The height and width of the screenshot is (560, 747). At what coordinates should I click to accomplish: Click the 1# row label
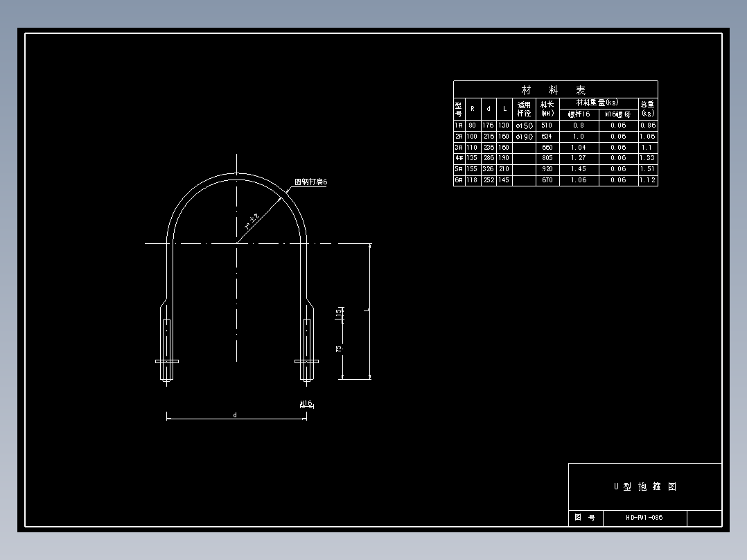[458, 125]
